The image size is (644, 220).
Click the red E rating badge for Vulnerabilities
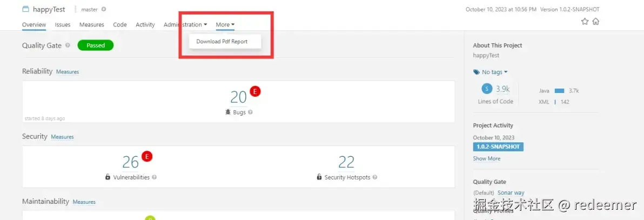[x=147, y=156]
